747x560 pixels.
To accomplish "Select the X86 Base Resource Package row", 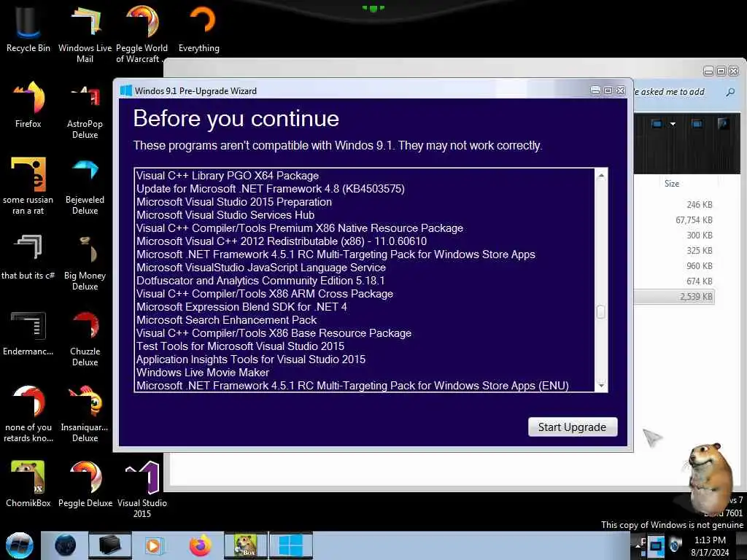I will point(274,333).
